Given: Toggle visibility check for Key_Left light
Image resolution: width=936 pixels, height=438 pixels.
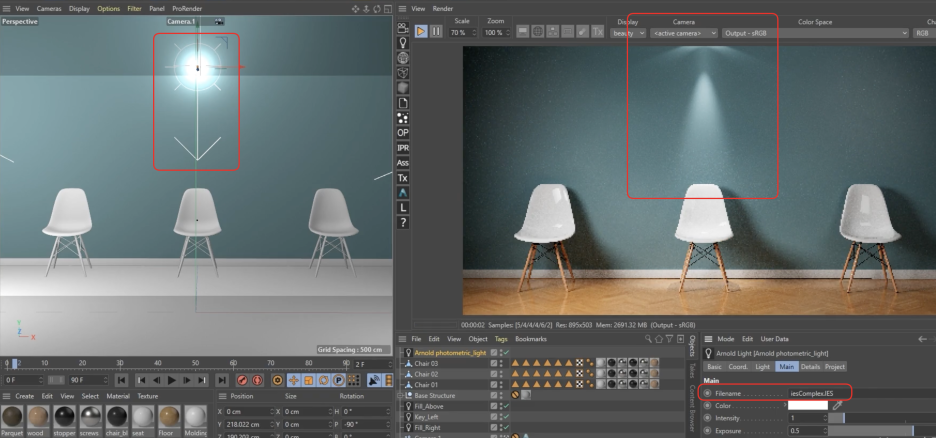Looking at the screenshot, I should [506, 417].
